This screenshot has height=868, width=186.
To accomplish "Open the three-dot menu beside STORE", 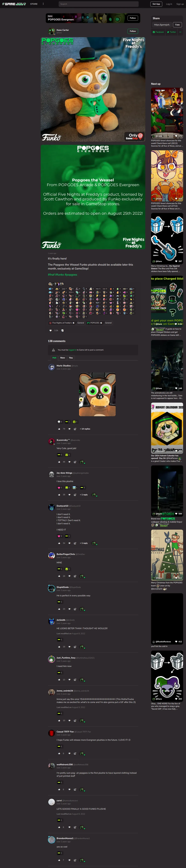I will [x=43, y=4].
